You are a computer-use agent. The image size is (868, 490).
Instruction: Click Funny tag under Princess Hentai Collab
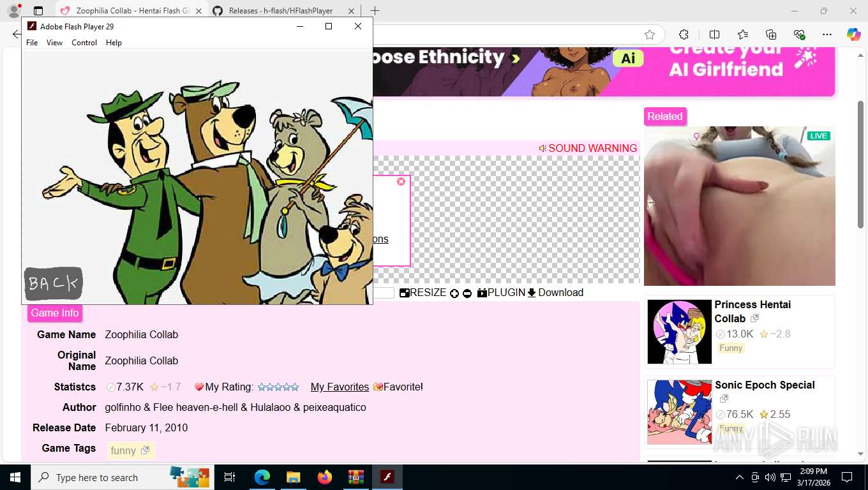[x=731, y=348]
